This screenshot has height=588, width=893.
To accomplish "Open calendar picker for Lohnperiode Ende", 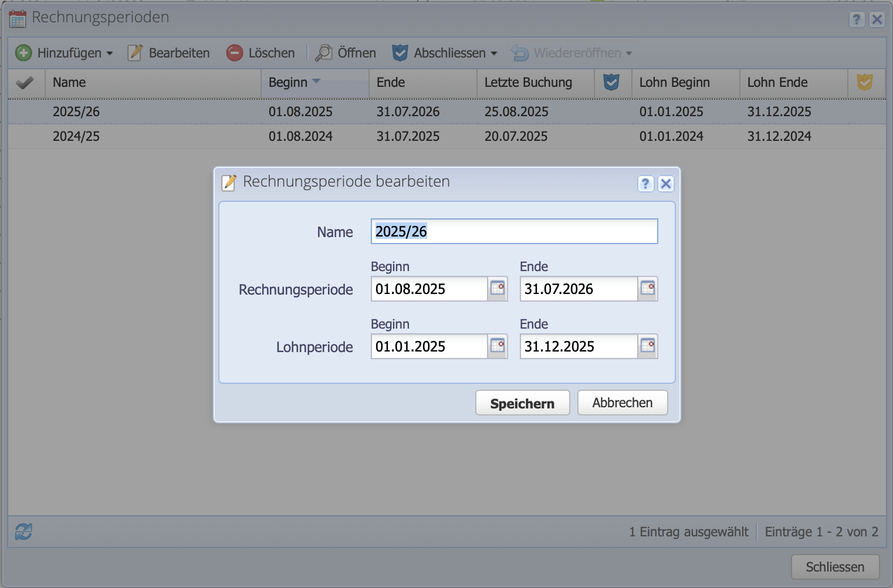I will (x=648, y=346).
